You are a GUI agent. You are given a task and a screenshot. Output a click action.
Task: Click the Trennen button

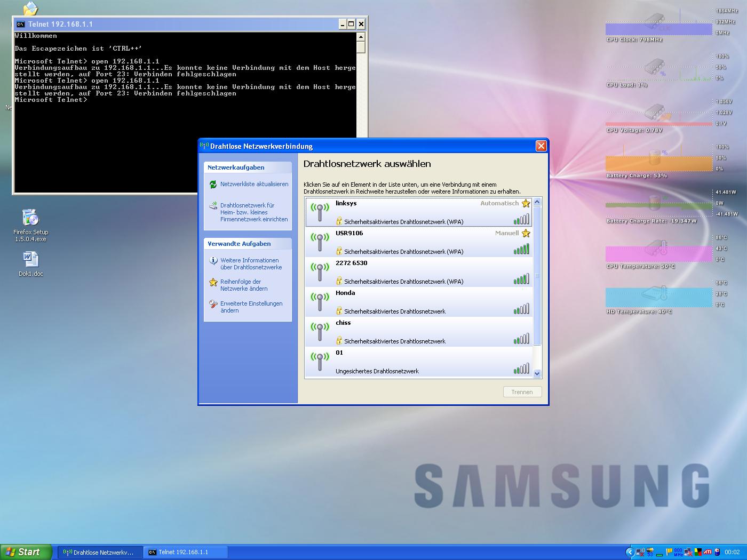point(522,392)
